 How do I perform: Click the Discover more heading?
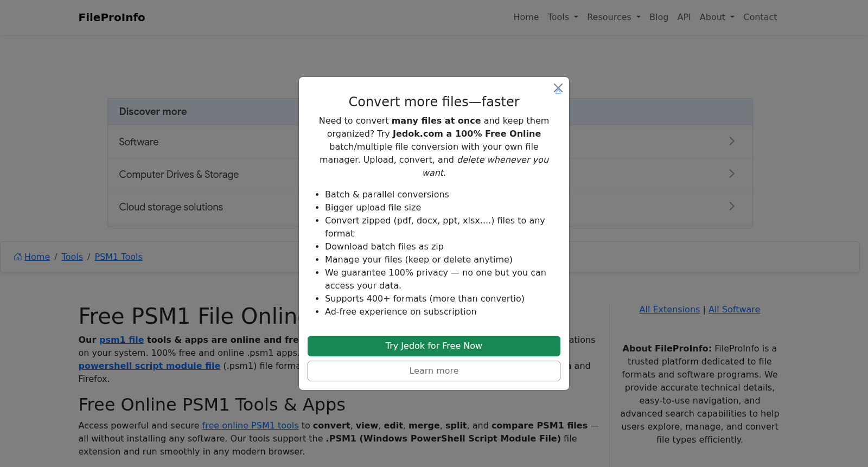coord(153,112)
